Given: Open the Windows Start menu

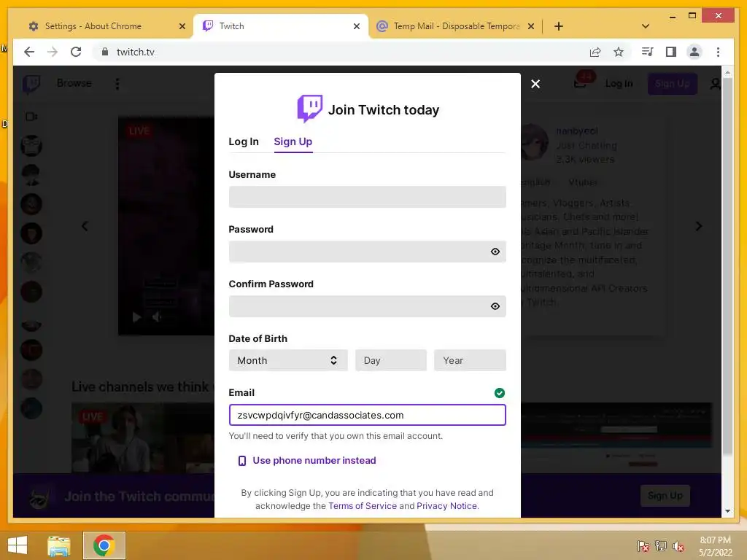Looking at the screenshot, I should coord(18,545).
